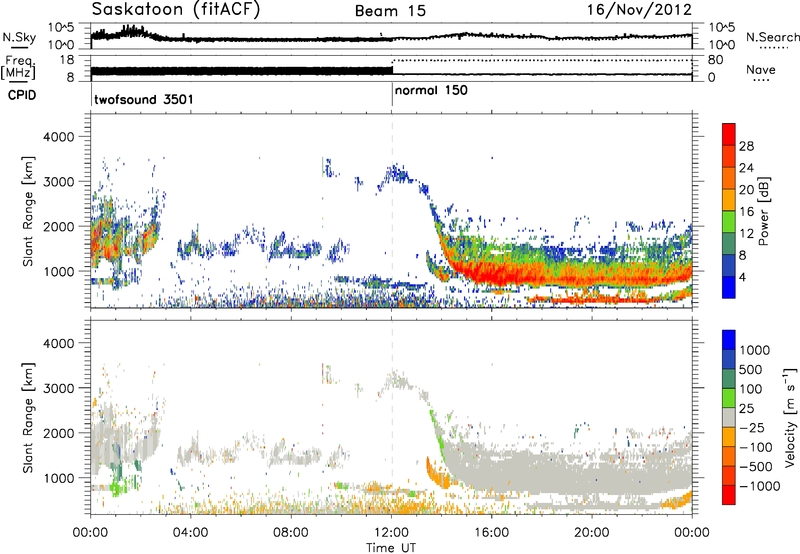Select the "twofsound 3501" CPID entry
The width and height of the screenshot is (800, 554).
(x=144, y=99)
